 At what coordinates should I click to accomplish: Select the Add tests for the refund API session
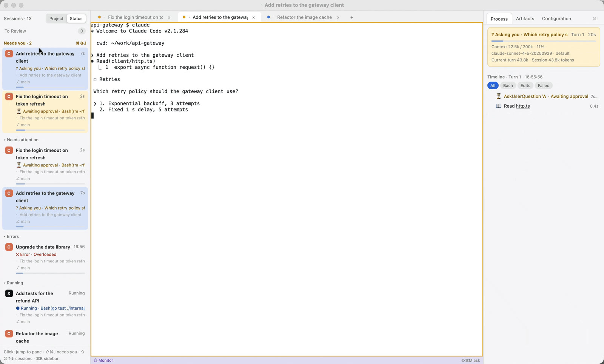pyautogui.click(x=45, y=307)
